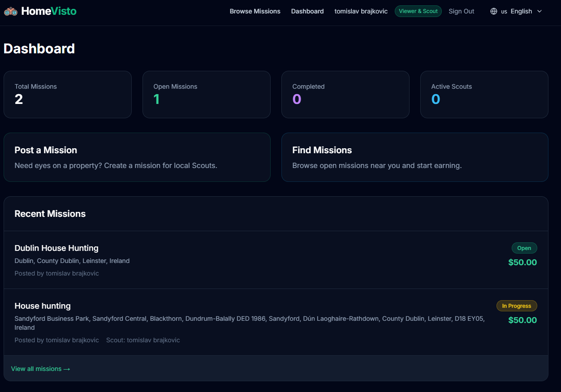Viewport: 561px width, 392px height.
Task: Select Dashboard in the navigation bar
Action: [307, 11]
